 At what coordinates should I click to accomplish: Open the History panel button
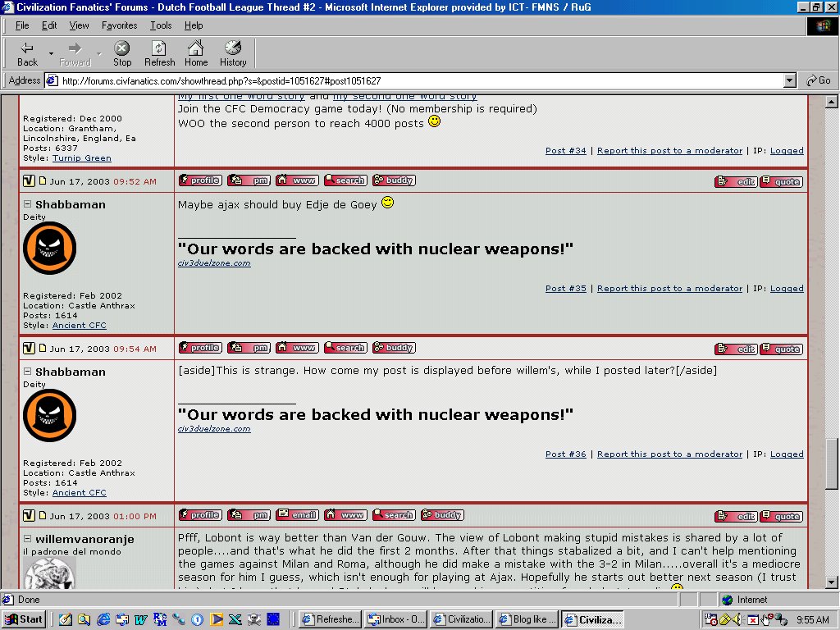(233, 54)
